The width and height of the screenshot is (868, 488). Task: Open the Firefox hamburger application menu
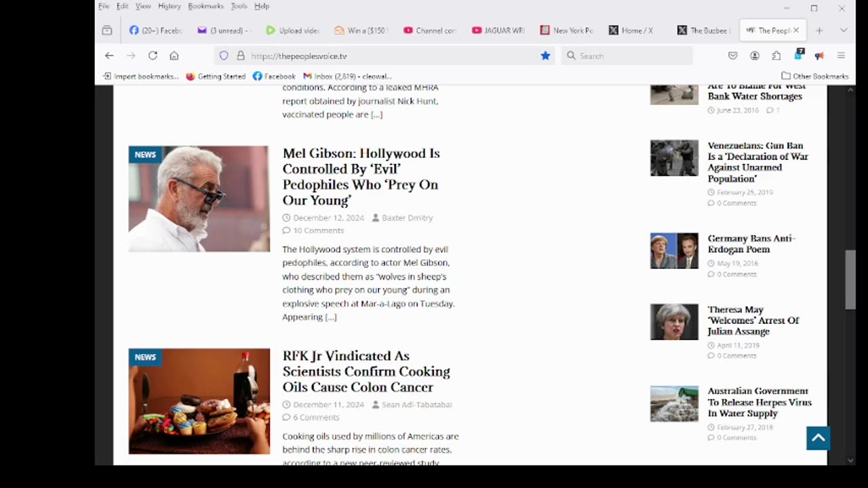pos(841,56)
